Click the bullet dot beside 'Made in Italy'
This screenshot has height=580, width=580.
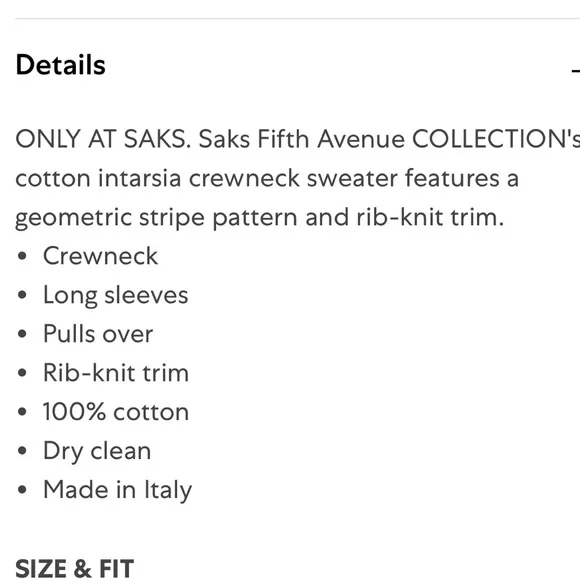[22, 490]
